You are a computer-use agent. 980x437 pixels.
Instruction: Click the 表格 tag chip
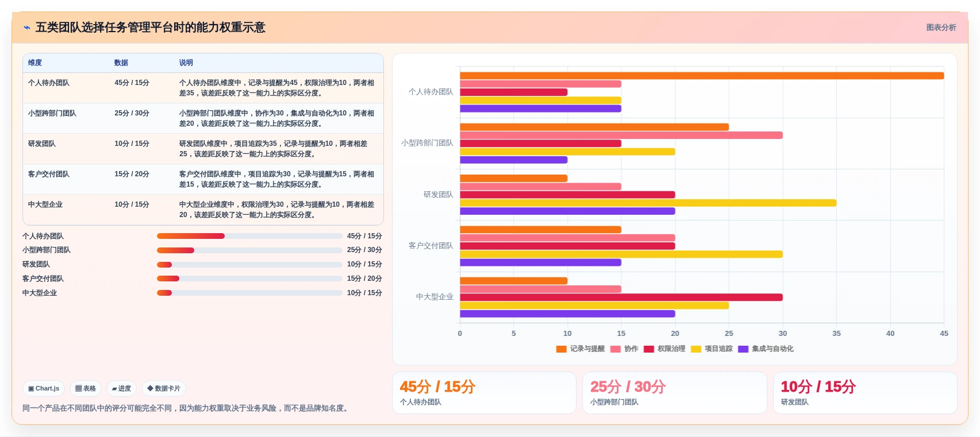tap(86, 389)
